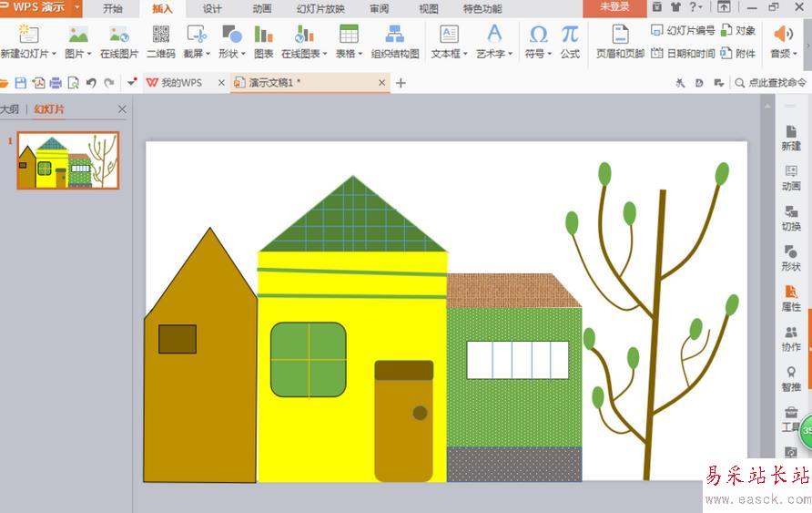This screenshot has width=812, height=513.
Task: Open 智推 in right sidebar
Action: [x=791, y=379]
